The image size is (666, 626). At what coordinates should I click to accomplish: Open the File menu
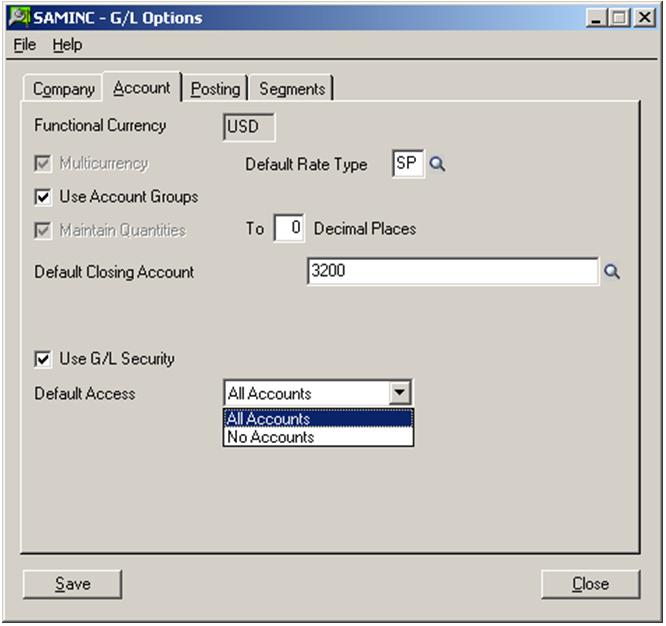[25, 45]
